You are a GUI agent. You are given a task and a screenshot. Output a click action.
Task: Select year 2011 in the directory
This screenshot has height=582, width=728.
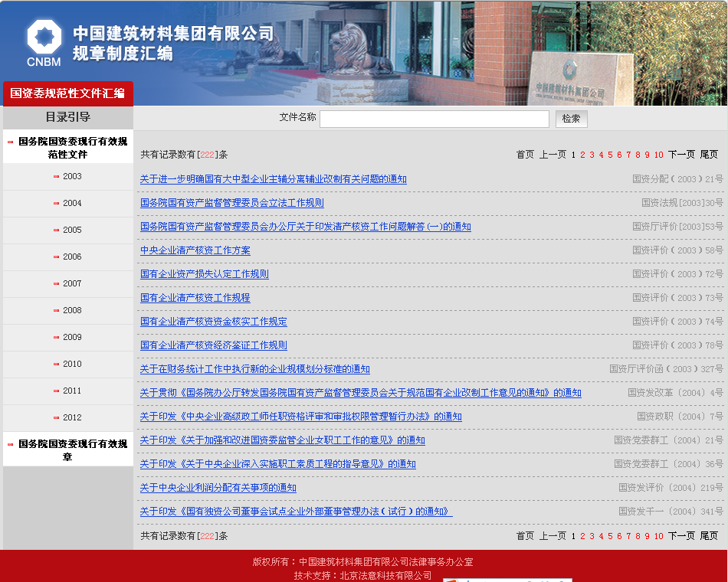click(72, 391)
